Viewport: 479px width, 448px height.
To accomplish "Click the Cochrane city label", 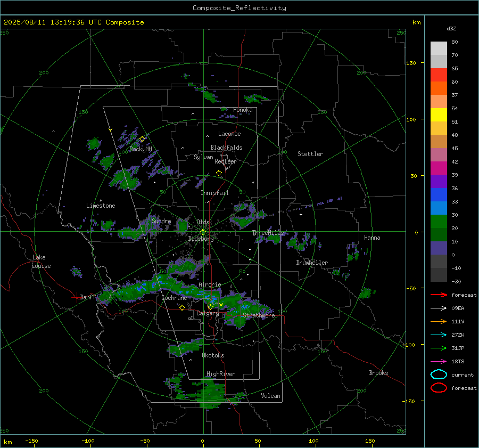I will (x=174, y=298).
